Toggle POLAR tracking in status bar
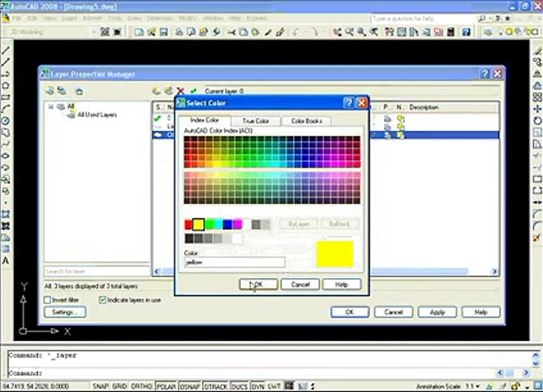The width and height of the screenshot is (543, 392). 166,386
